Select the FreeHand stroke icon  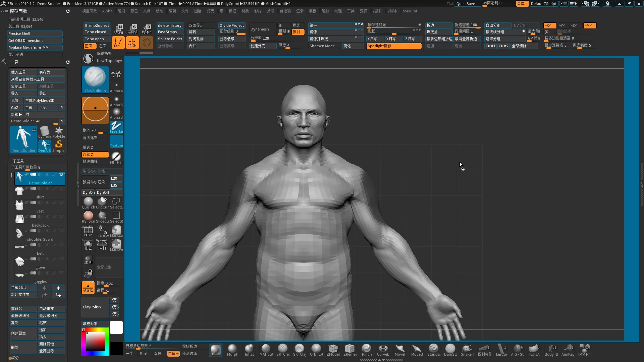[x=116, y=127]
